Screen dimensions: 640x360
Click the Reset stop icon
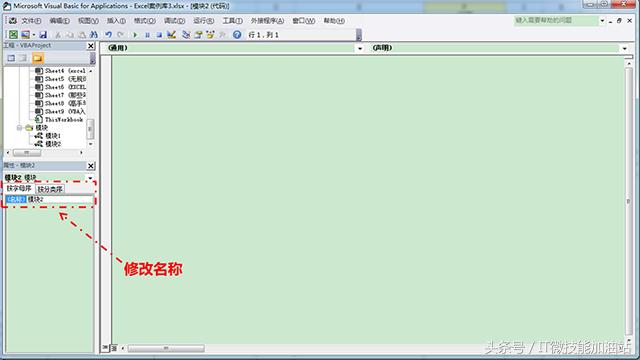[159, 35]
